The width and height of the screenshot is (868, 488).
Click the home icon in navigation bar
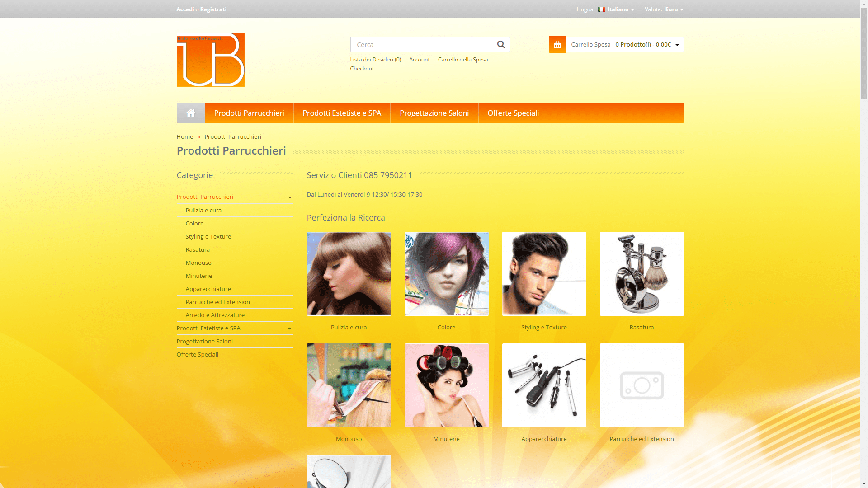[190, 113]
